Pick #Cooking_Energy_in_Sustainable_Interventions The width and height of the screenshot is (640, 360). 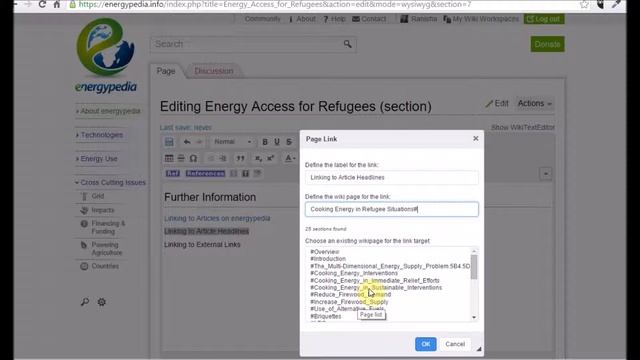[x=376, y=287]
